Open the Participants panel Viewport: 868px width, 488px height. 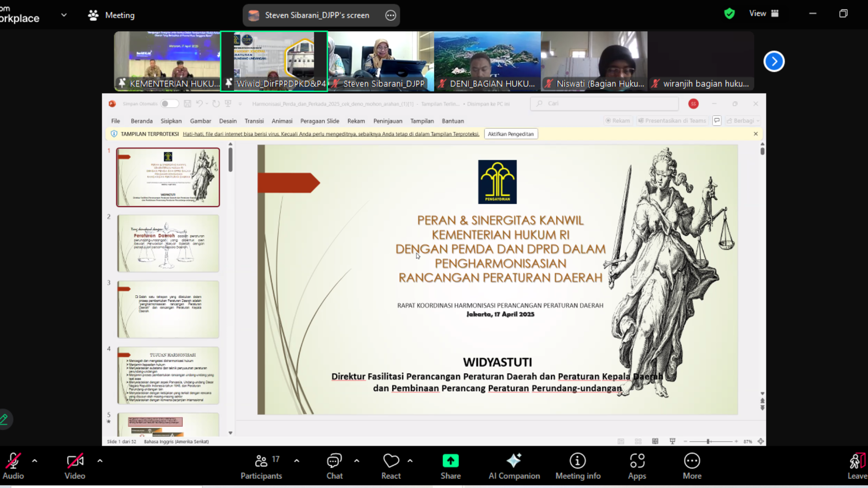point(261,466)
